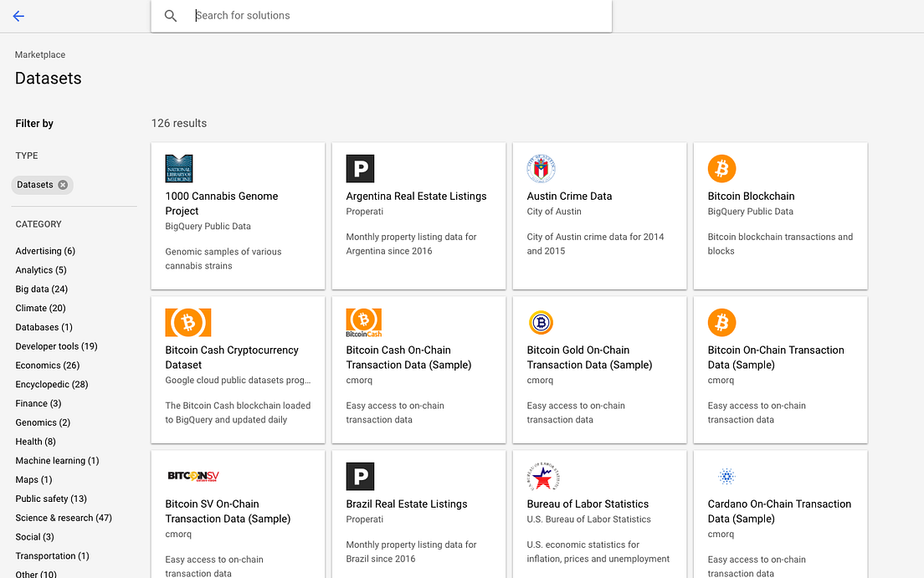Click the BitcoinSV logo on its card
This screenshot has height=578, width=924.
pos(192,476)
